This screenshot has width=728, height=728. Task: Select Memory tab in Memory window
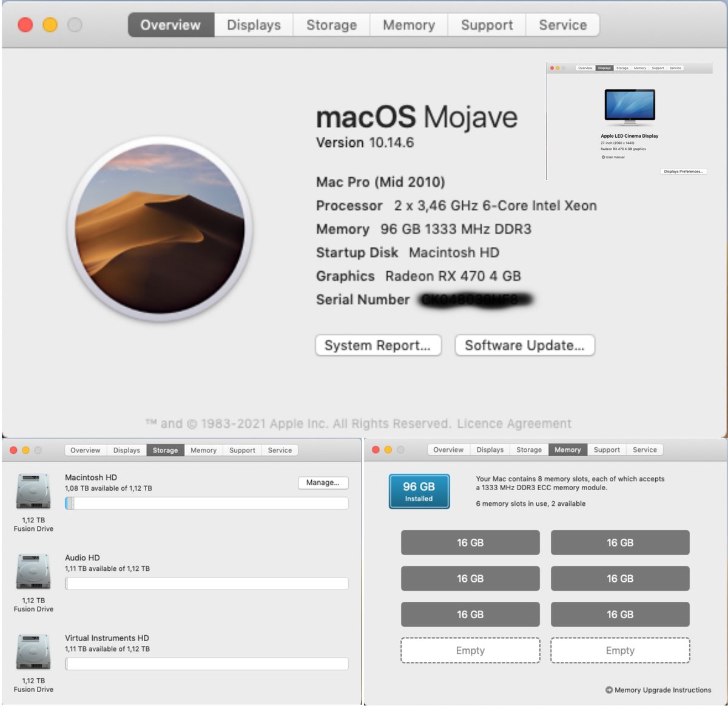tap(567, 450)
